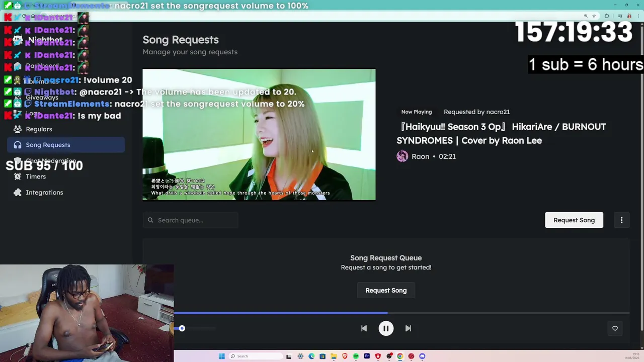644x362 pixels.
Task: Open Microsoft Store from the taskbar
Action: tap(323, 356)
